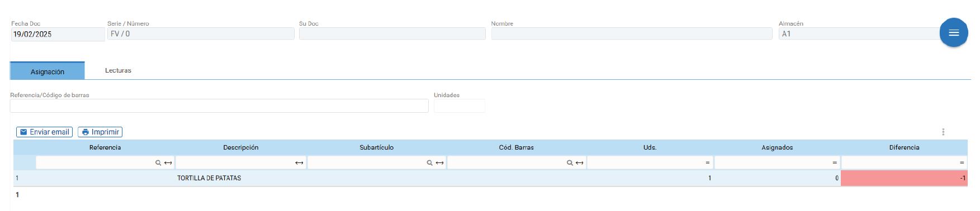Screen dimensions: 980x211
Task: Sort by the Subartículo column header
Action: [x=377, y=147]
